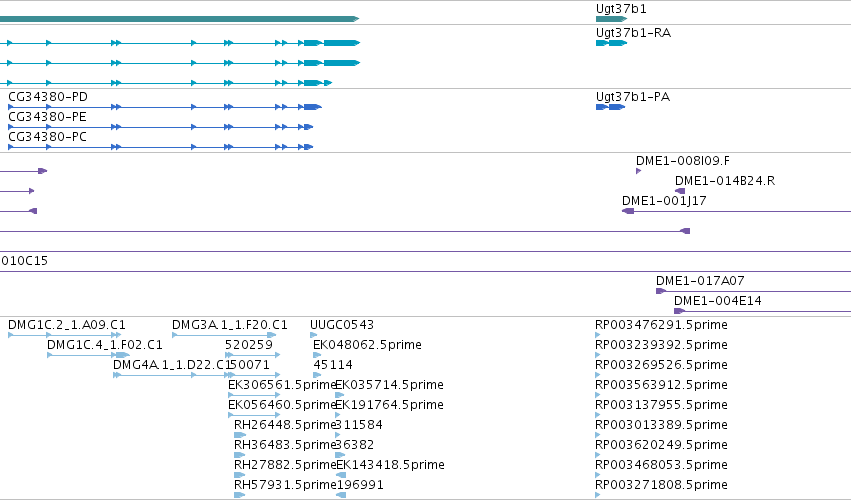Select the RP003137955.5prime EST label
This screenshot has width=851, height=500.
(x=661, y=405)
